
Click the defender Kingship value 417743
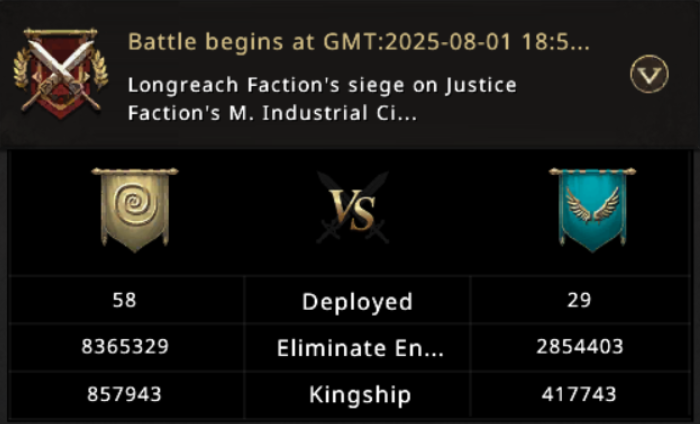pyautogui.click(x=578, y=394)
